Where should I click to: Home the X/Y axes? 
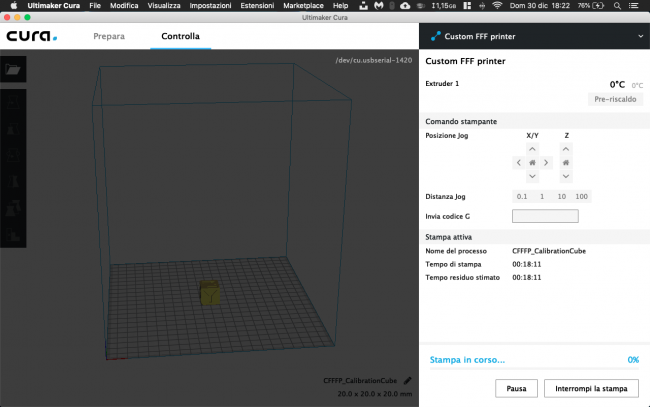532,162
